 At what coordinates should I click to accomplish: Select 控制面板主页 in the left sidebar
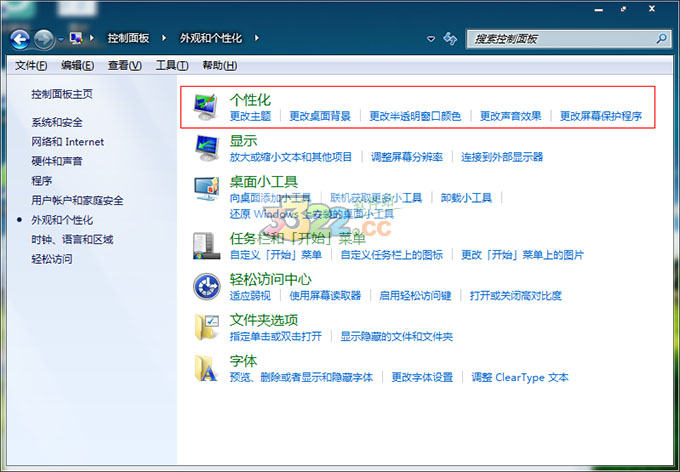(x=62, y=94)
